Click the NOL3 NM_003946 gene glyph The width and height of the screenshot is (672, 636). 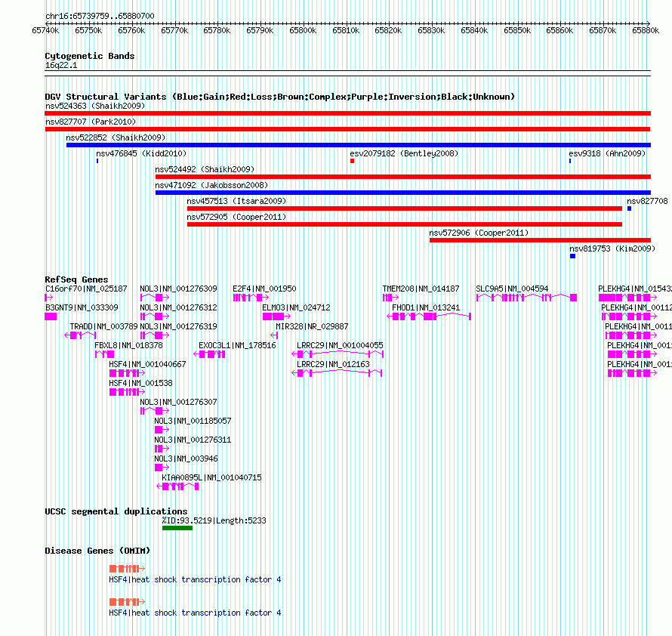click(x=162, y=468)
